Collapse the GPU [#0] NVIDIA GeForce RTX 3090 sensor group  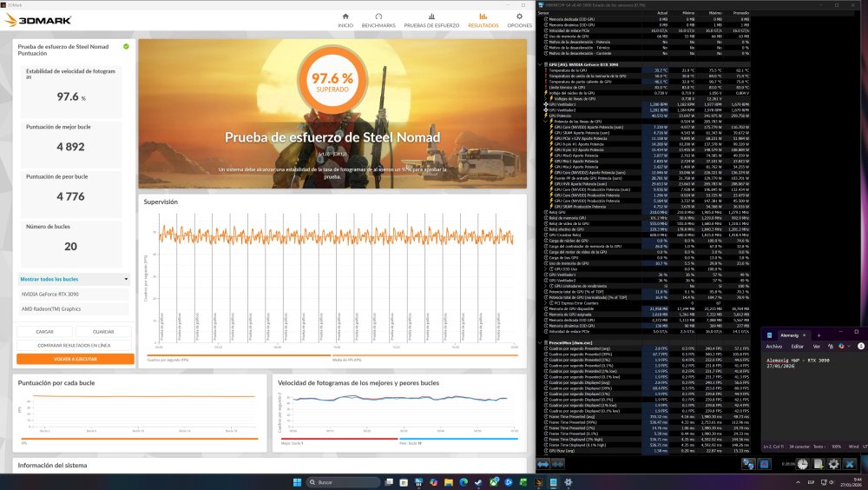tap(540, 64)
